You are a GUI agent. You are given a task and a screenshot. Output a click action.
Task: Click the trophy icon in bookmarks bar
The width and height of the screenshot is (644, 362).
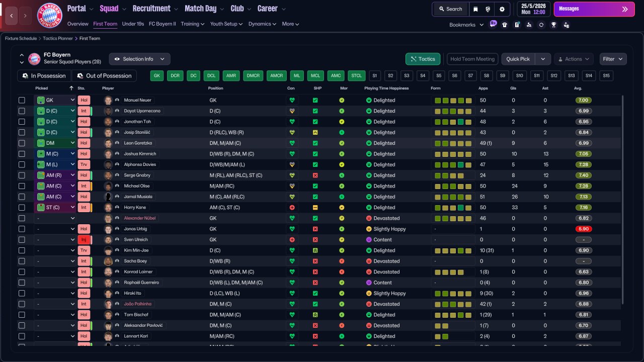click(x=554, y=25)
